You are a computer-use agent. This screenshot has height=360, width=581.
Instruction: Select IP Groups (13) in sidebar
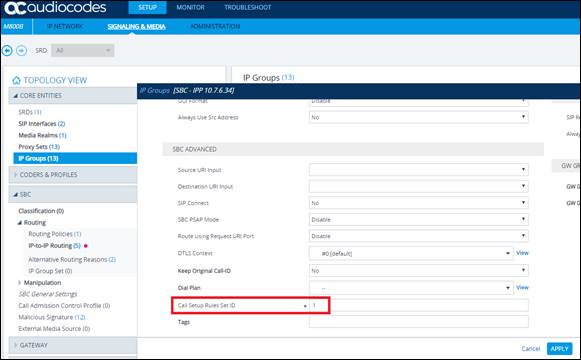75,158
